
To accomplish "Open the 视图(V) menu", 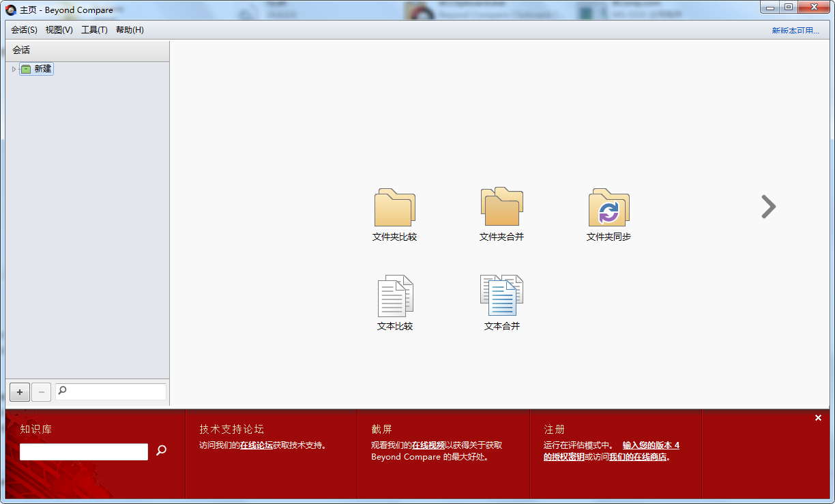I will (59, 30).
